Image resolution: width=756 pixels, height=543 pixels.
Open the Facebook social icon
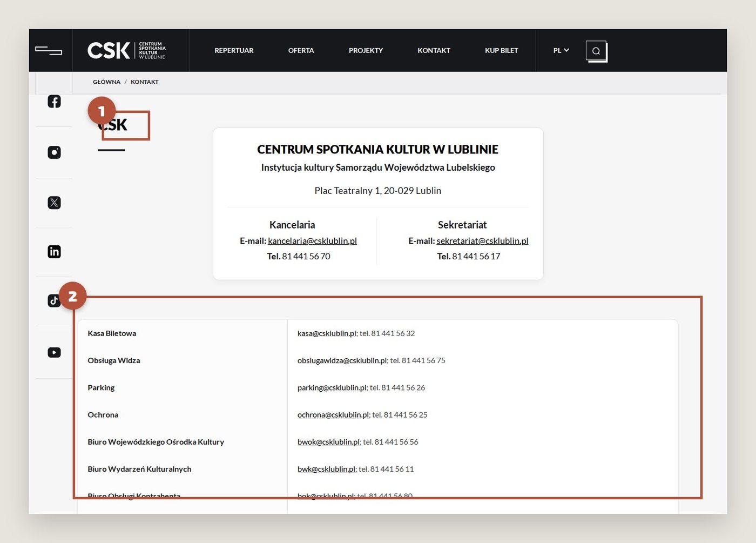[54, 102]
